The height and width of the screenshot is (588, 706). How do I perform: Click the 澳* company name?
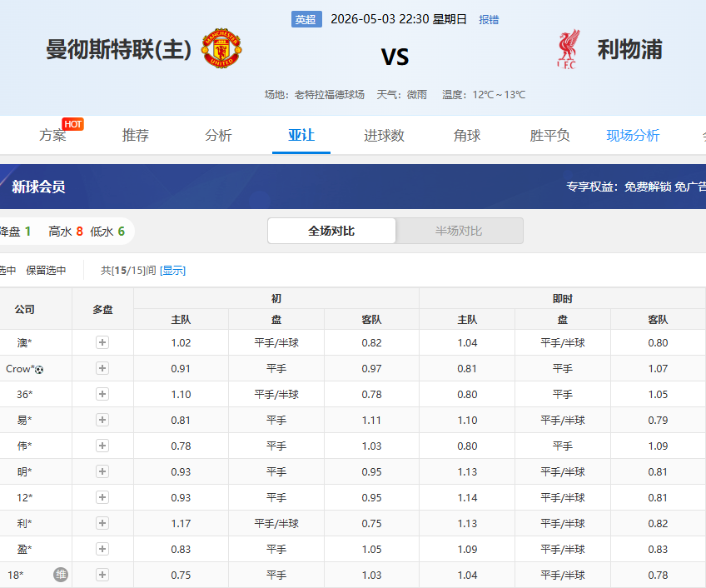point(24,343)
